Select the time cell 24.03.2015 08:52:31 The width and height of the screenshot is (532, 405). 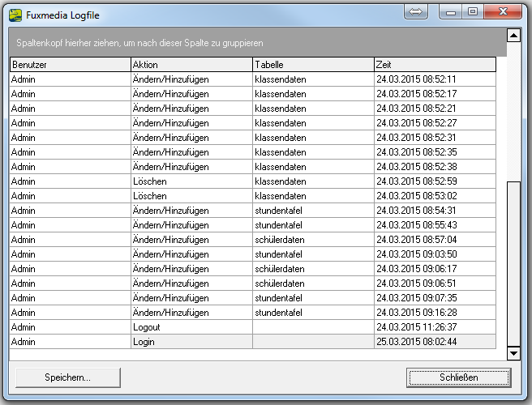(x=435, y=137)
